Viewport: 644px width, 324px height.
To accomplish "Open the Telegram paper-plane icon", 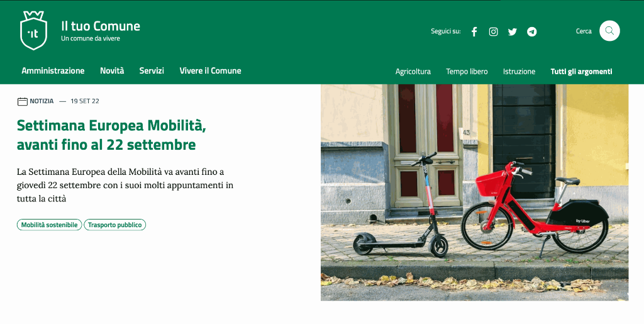I will pyautogui.click(x=532, y=31).
